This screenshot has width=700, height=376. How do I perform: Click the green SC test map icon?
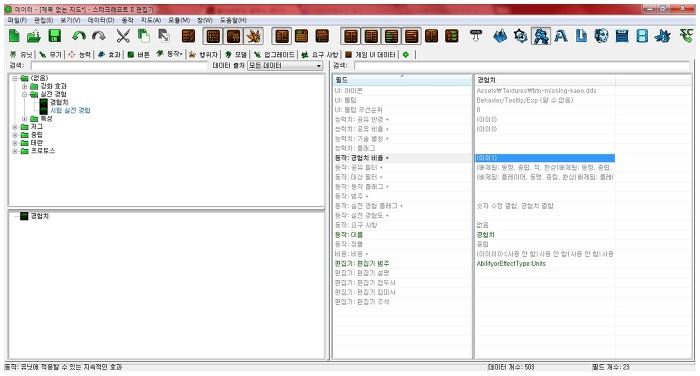pyautogui.click(x=686, y=36)
